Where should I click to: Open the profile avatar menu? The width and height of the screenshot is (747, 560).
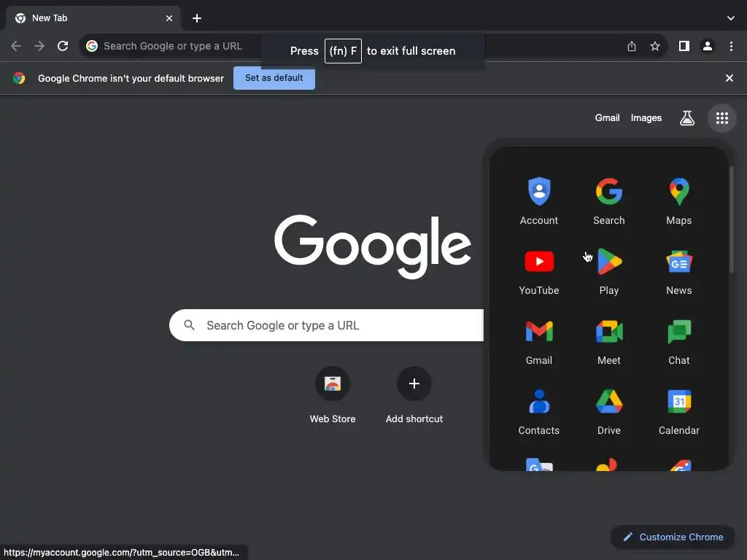(x=708, y=46)
